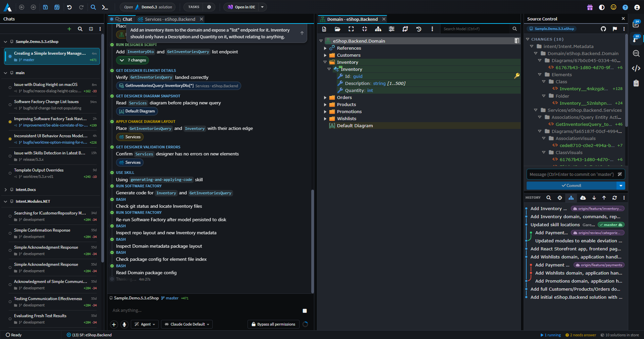
Task: Open the terminal prompt icon in top toolbar
Action: click(x=105, y=7)
